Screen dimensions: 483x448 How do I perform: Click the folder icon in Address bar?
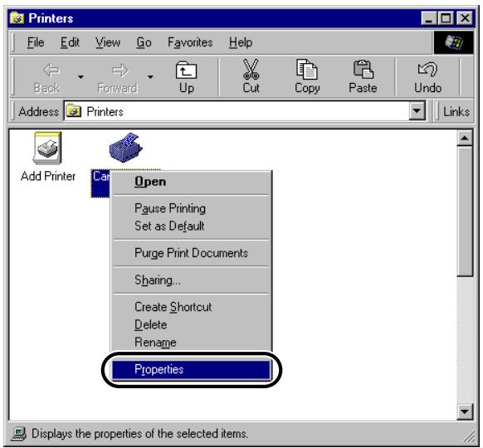coord(74,111)
